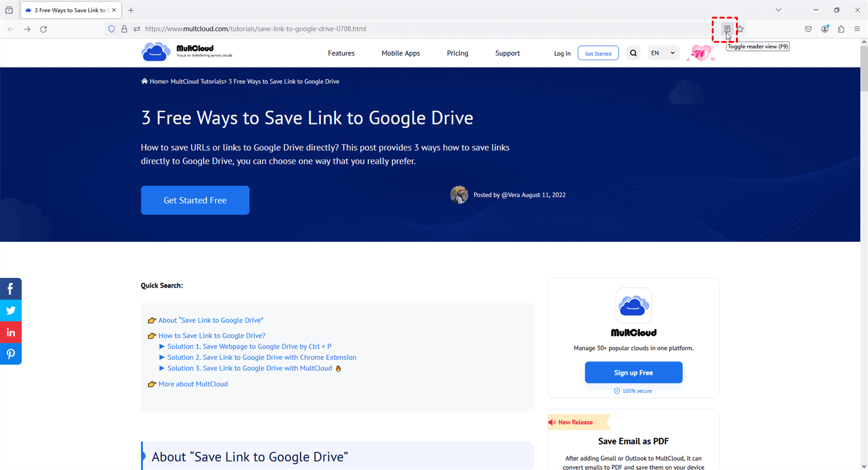Click the Get Started Free button
868x470 pixels.
click(195, 200)
